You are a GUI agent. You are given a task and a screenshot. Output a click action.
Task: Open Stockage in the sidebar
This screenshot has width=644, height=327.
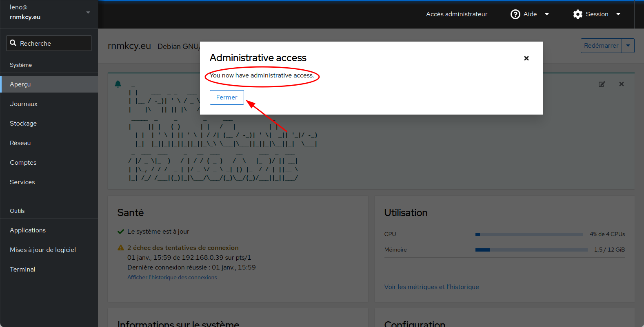pos(23,124)
